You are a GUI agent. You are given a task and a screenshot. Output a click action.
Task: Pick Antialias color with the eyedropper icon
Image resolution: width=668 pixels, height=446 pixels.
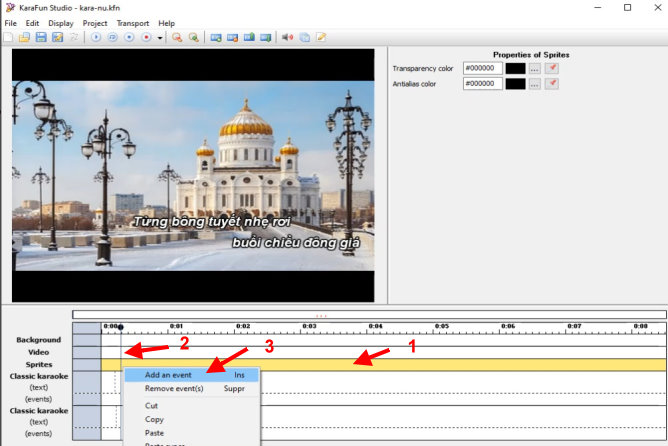click(x=551, y=84)
